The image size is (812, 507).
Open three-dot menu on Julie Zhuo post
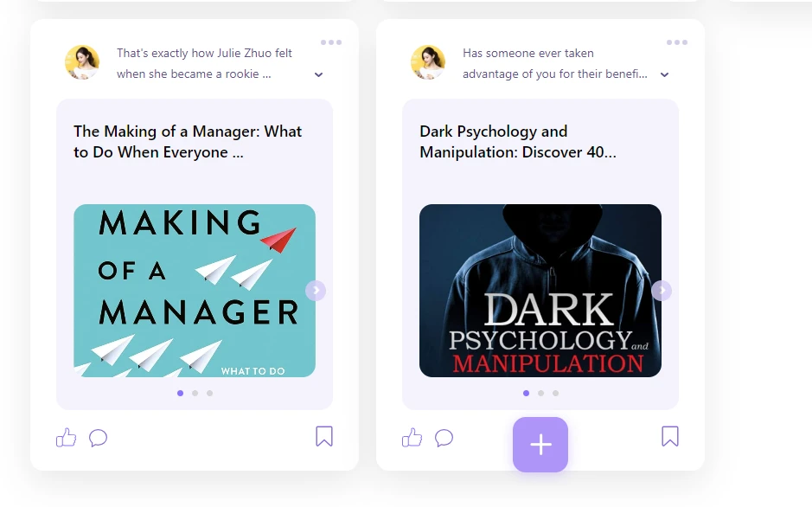[x=331, y=42]
